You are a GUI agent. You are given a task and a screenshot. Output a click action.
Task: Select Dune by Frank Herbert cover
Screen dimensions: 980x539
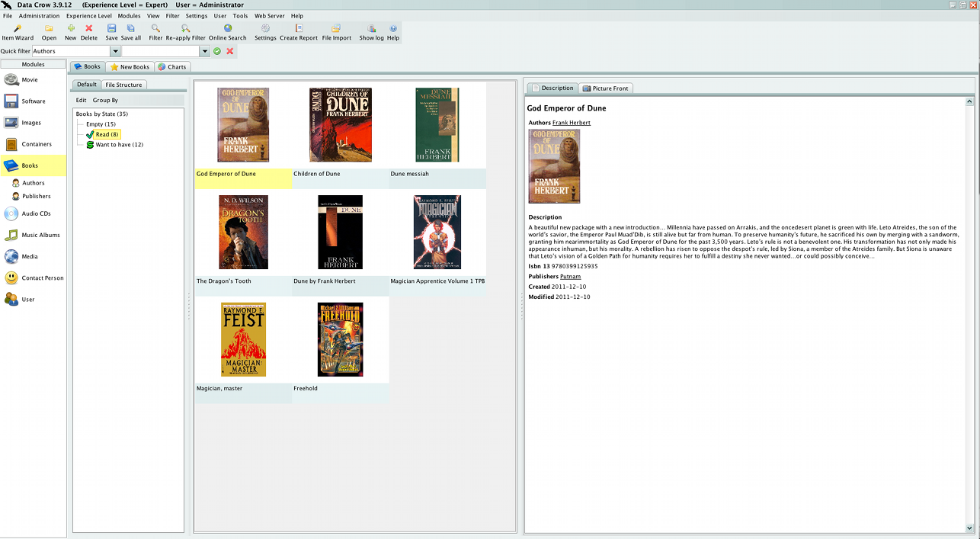(340, 233)
